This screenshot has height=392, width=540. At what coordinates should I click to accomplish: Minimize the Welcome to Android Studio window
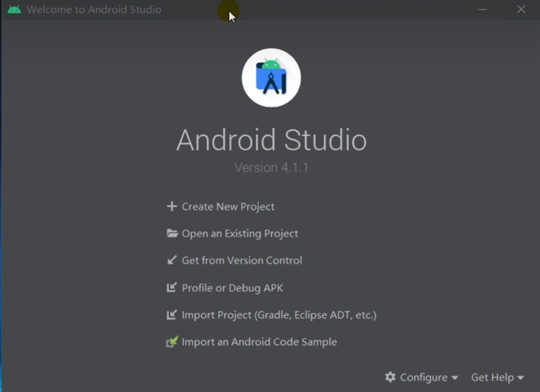(x=482, y=9)
